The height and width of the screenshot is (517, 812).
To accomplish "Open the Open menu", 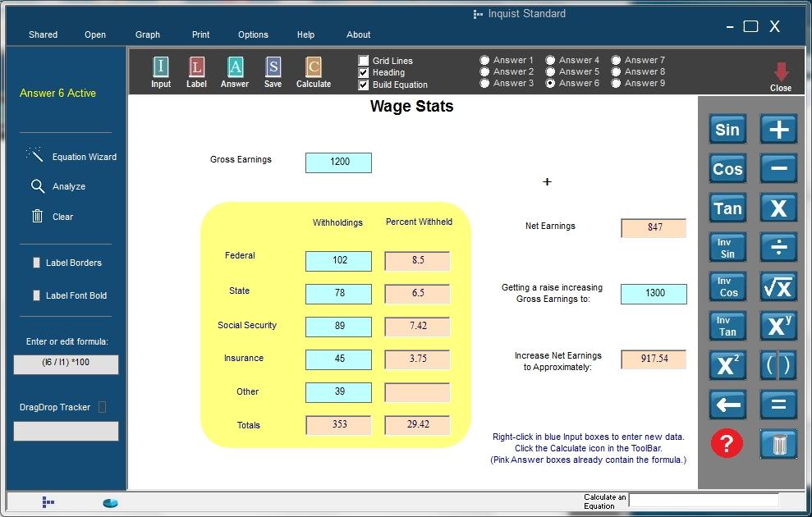I will pos(95,34).
